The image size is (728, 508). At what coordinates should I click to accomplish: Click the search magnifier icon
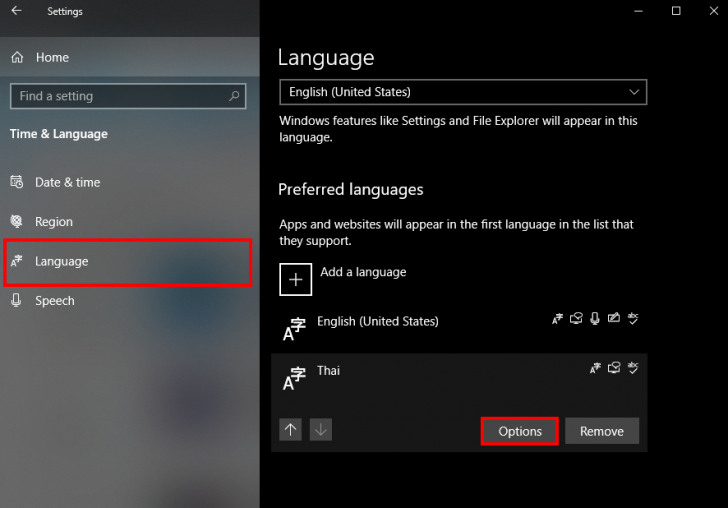coord(234,96)
